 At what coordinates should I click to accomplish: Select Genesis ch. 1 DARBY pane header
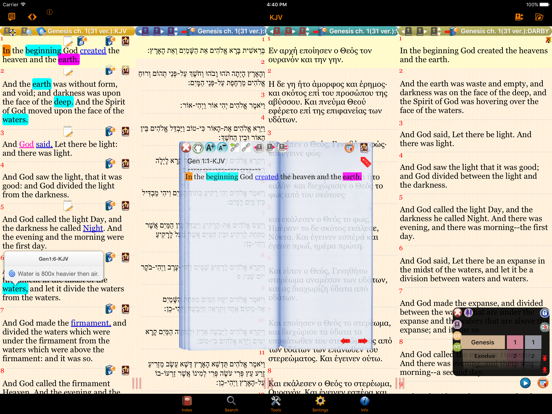pos(504,31)
